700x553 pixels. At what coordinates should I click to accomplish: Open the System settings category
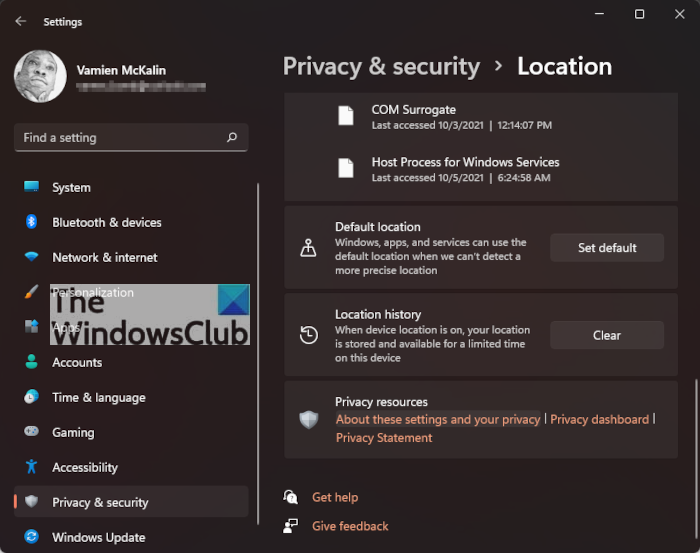(71, 187)
